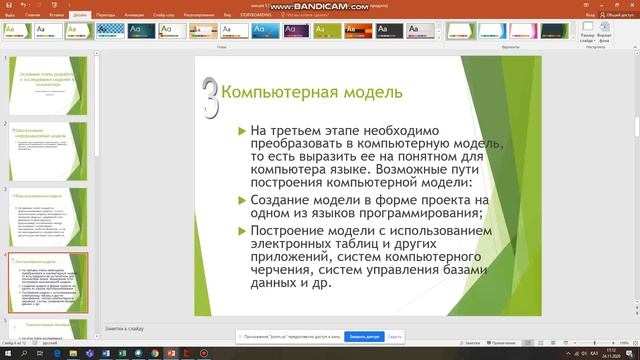Click the 'Скрыть' link in sharing bar
Screen dimensions: 640x360
click(394, 337)
